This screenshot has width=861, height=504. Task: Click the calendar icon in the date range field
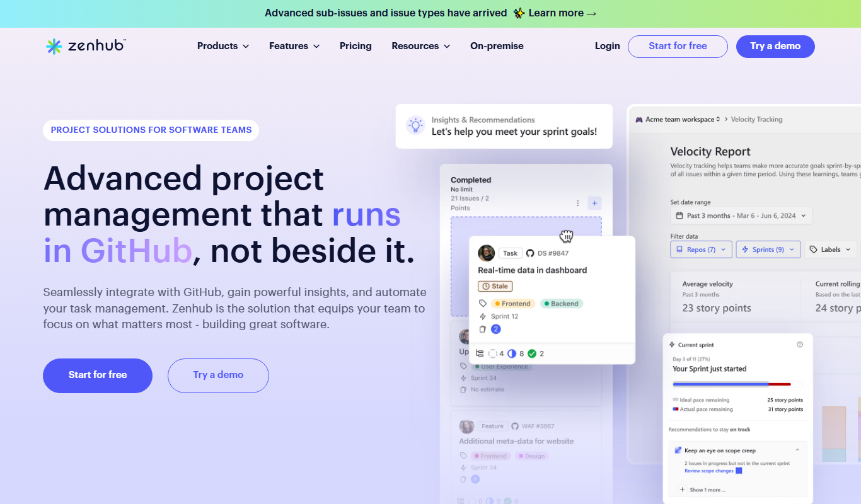679,215
